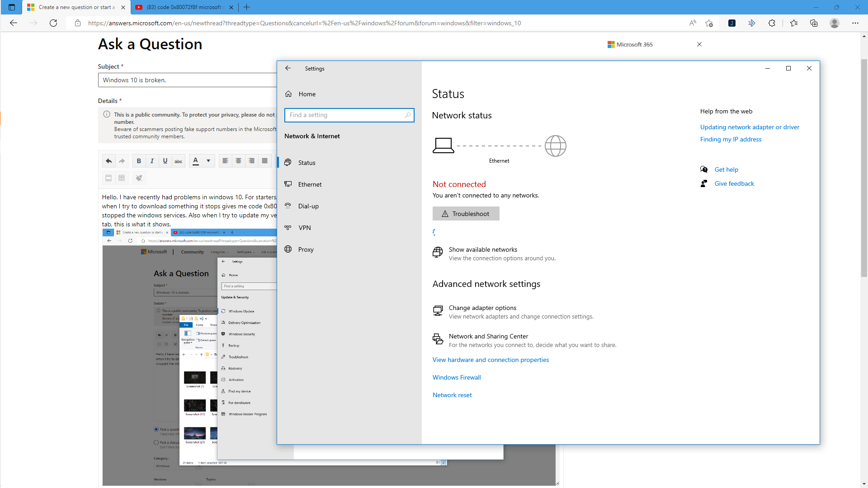Click the Read aloud icon in address bar

(693, 23)
